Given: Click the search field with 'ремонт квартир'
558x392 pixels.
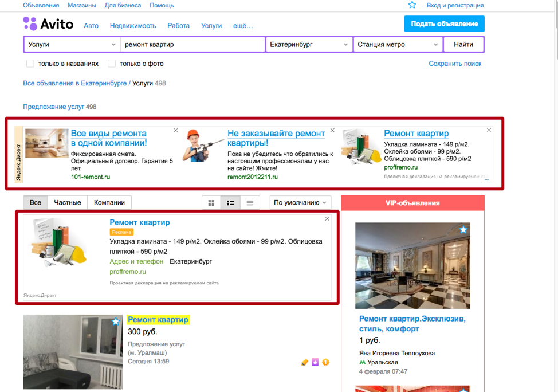Looking at the screenshot, I should click(192, 45).
